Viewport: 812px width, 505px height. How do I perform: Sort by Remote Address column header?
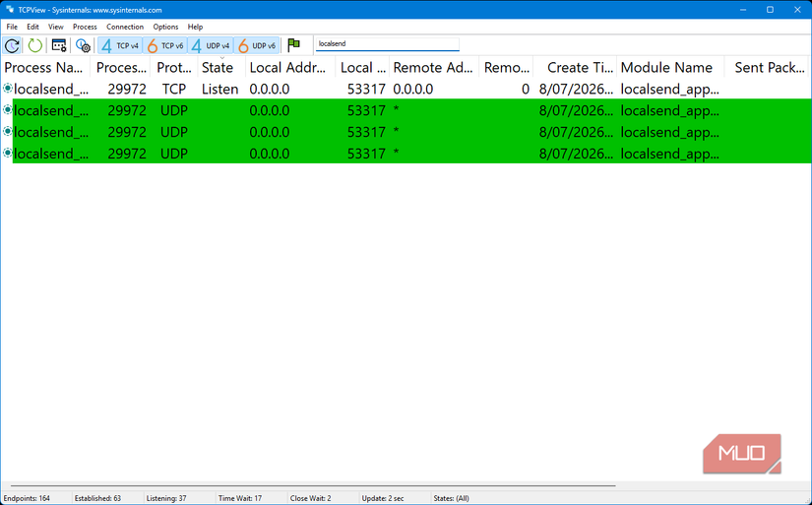pyautogui.click(x=434, y=67)
